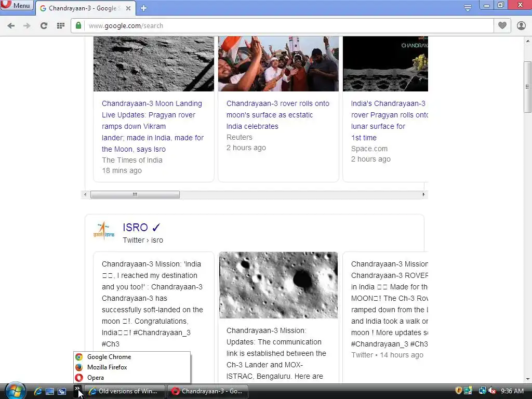Add a new tab with plus
This screenshot has width=532, height=399.
(143, 8)
